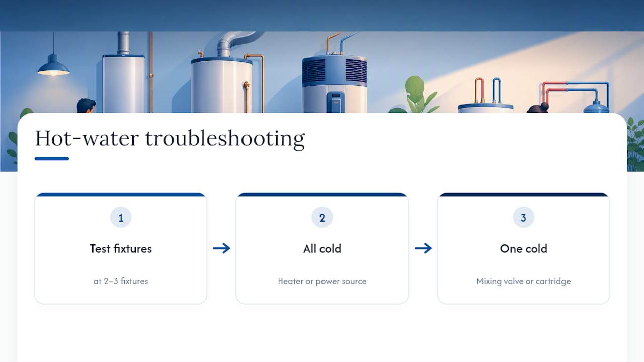Image resolution: width=644 pixels, height=362 pixels.
Task: Click 'Mixing valve or cartridge' text
Action: coord(523,281)
